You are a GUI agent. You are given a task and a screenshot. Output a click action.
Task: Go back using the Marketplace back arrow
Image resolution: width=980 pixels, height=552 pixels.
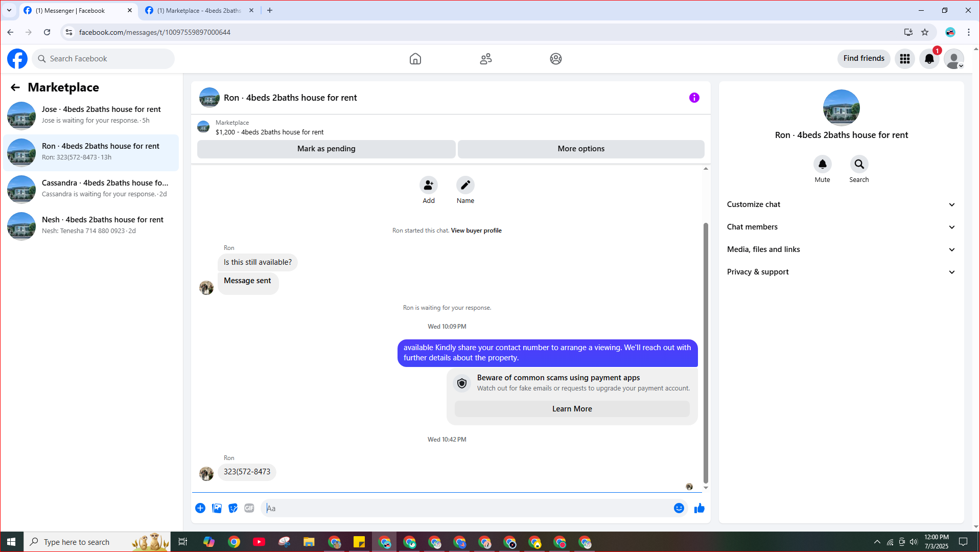(x=15, y=87)
